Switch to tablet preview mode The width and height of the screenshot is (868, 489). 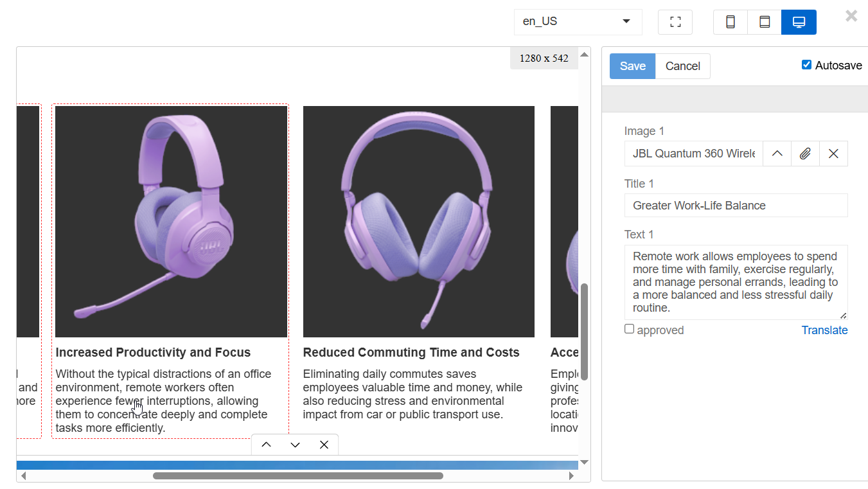tap(765, 22)
